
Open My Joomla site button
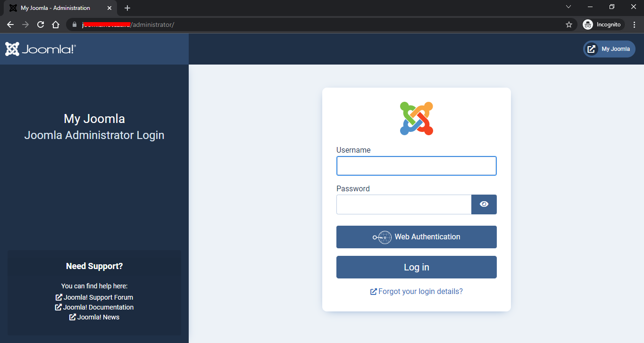(609, 49)
